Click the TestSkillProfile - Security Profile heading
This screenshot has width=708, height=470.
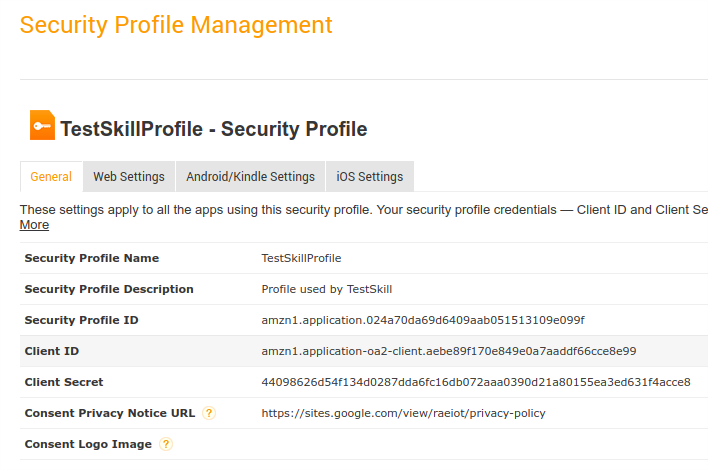point(214,129)
